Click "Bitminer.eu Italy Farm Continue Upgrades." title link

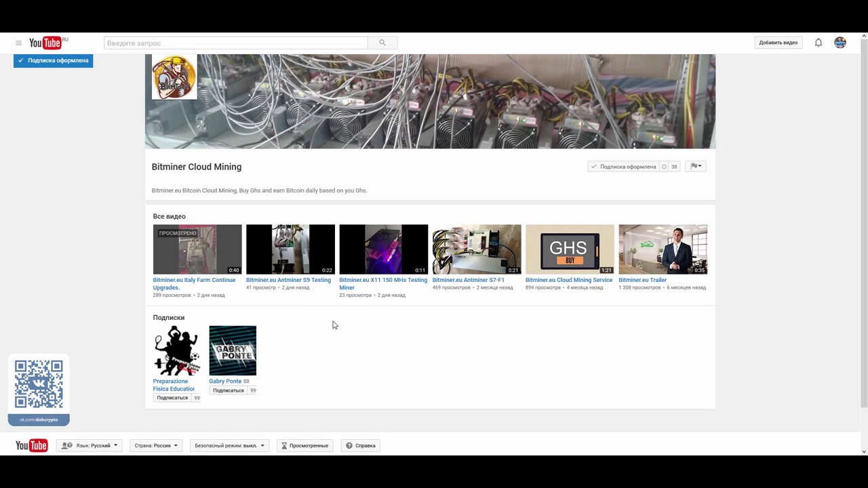[194, 283]
